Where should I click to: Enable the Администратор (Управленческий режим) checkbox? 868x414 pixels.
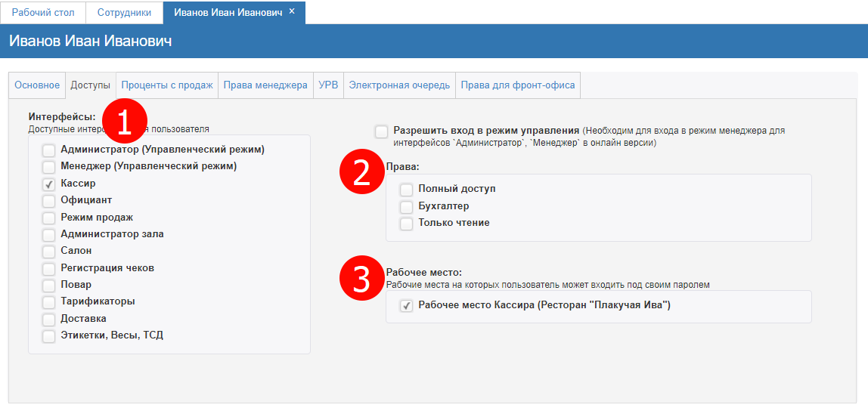coord(49,150)
